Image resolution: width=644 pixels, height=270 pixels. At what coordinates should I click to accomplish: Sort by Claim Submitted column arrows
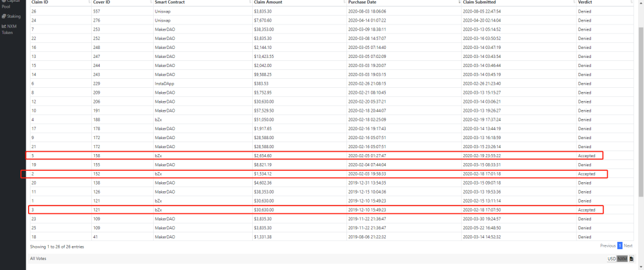click(575, 2)
